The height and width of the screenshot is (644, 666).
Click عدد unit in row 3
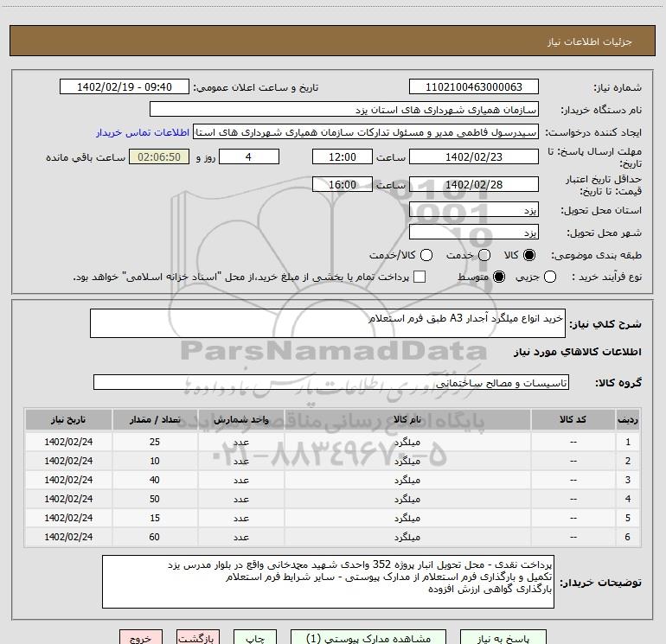[x=240, y=480]
